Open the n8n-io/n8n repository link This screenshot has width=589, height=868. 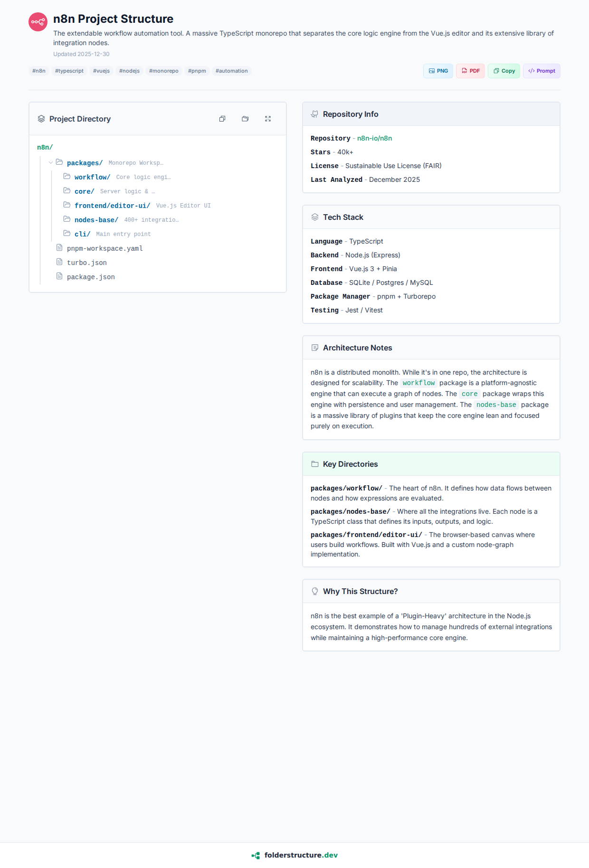coord(374,138)
